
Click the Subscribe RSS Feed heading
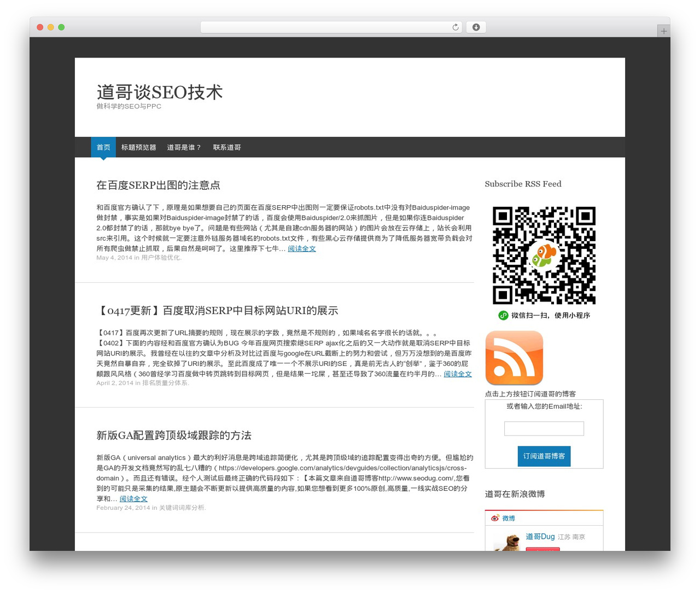click(523, 184)
